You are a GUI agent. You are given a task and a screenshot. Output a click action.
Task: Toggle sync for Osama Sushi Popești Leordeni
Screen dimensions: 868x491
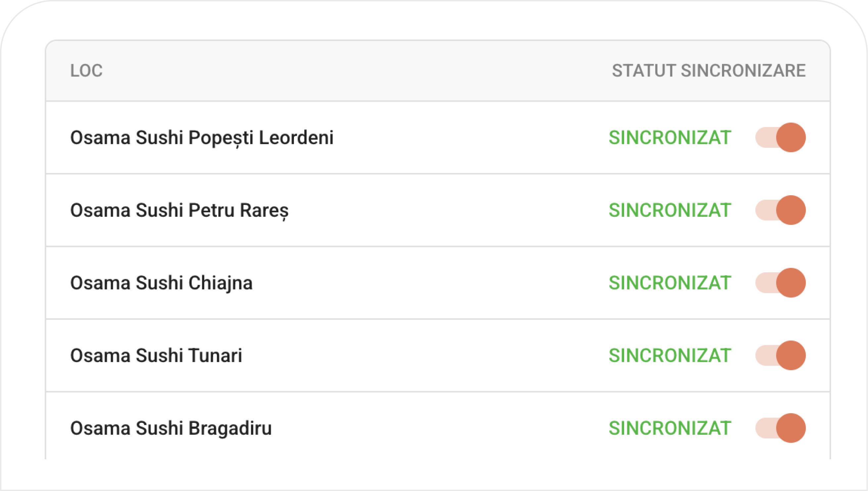pyautogui.click(x=780, y=138)
